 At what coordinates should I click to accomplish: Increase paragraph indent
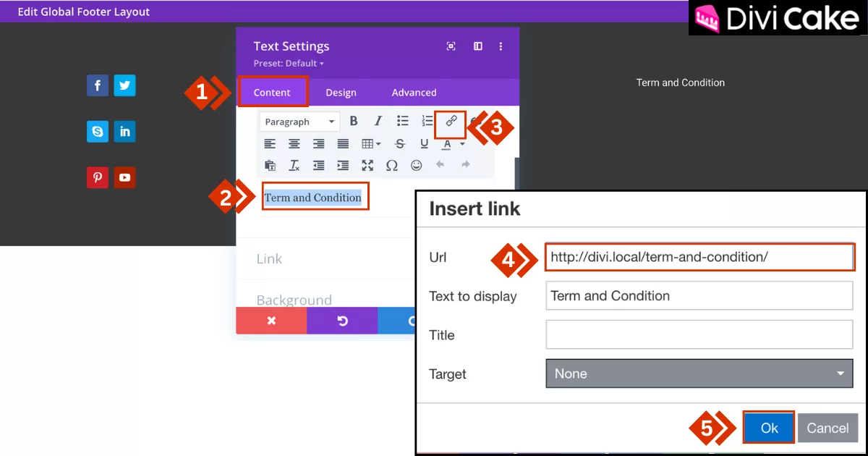tap(343, 165)
